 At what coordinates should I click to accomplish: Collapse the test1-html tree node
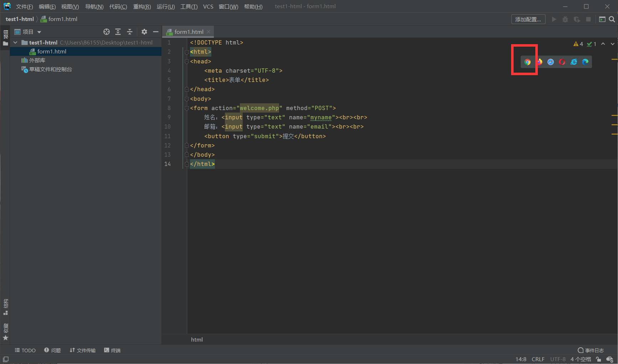click(x=15, y=42)
